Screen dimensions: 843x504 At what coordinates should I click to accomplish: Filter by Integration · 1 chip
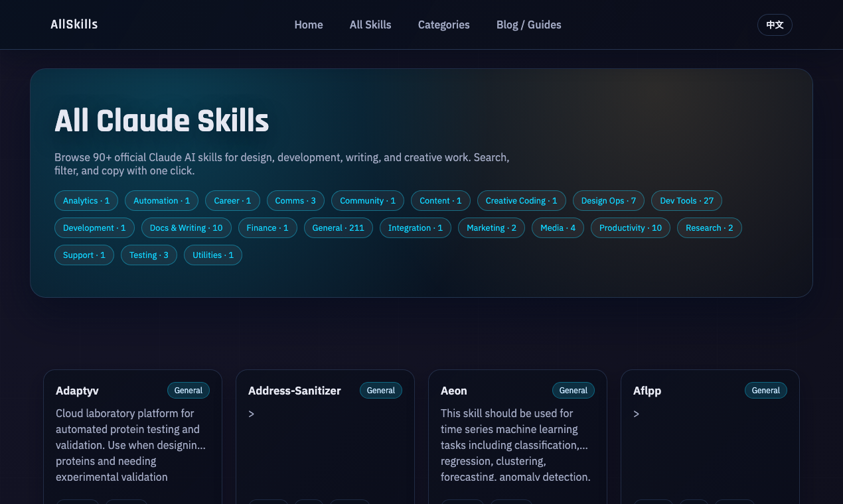coord(416,228)
